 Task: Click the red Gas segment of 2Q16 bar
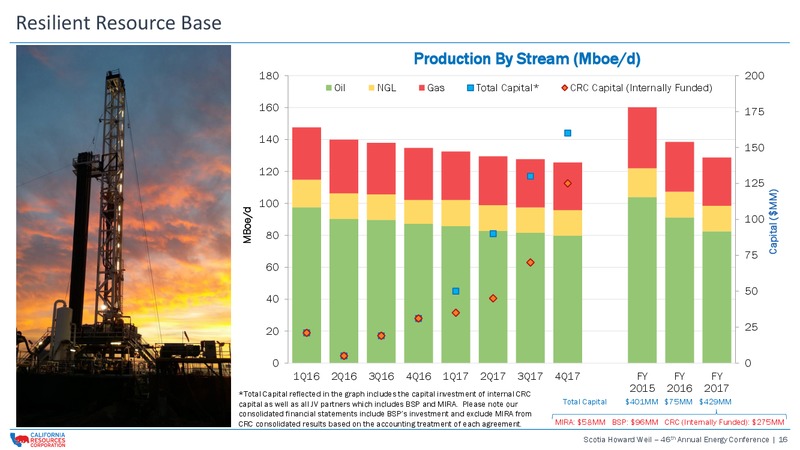click(x=344, y=166)
